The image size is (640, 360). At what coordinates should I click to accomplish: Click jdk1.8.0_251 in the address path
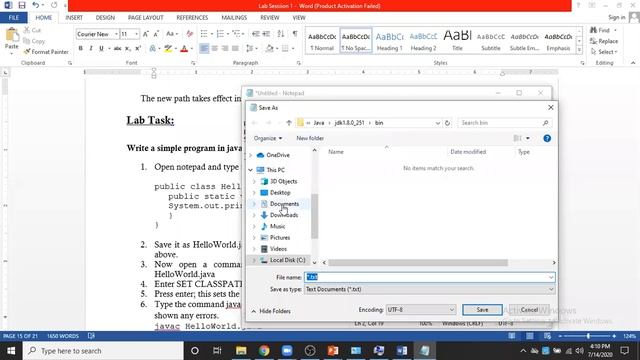[x=349, y=123]
